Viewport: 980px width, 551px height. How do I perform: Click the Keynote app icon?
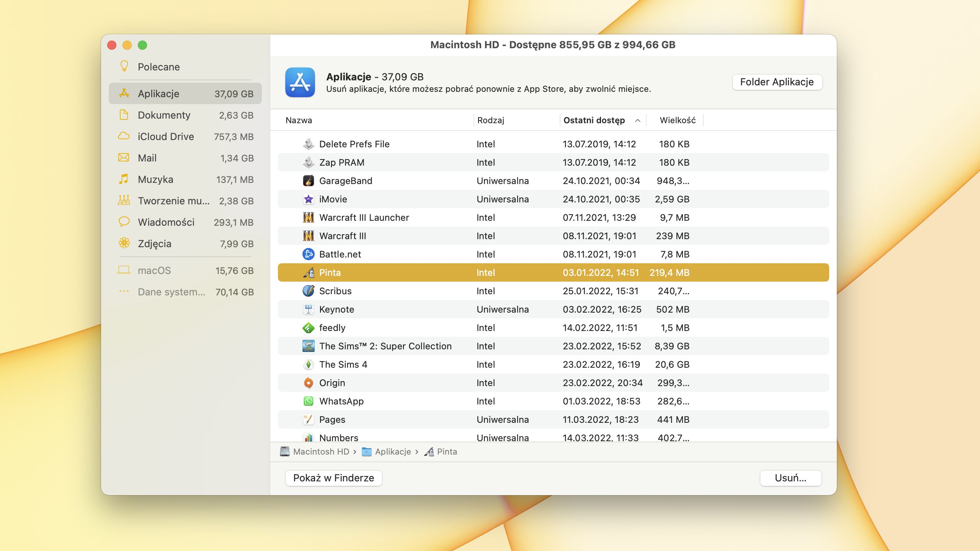pyautogui.click(x=308, y=309)
